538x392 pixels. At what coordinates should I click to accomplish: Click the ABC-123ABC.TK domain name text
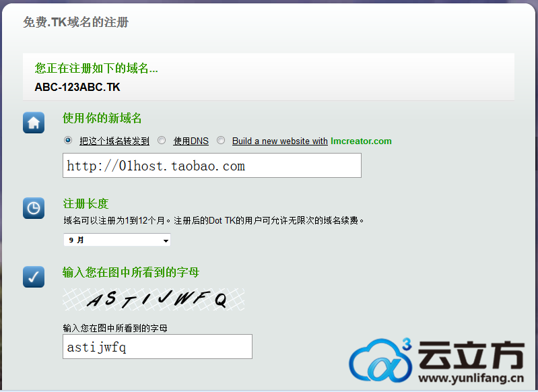pos(77,88)
